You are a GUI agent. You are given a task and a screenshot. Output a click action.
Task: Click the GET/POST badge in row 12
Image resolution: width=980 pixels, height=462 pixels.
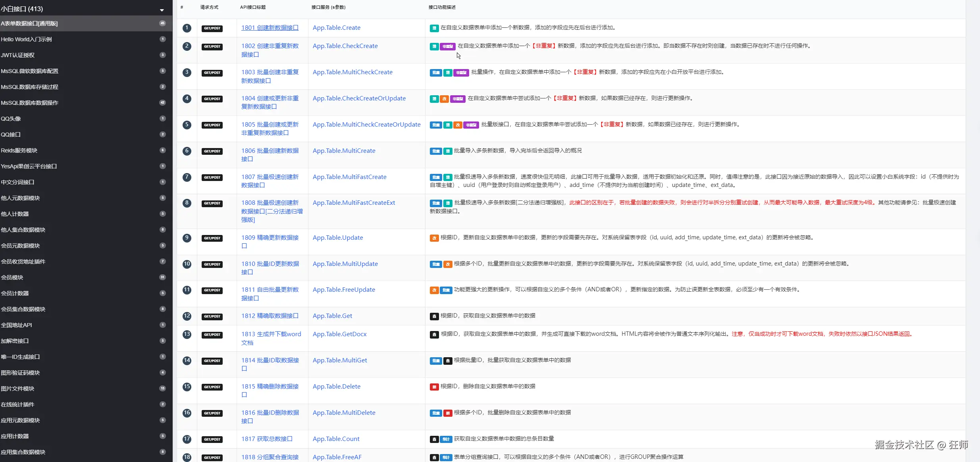[212, 317]
